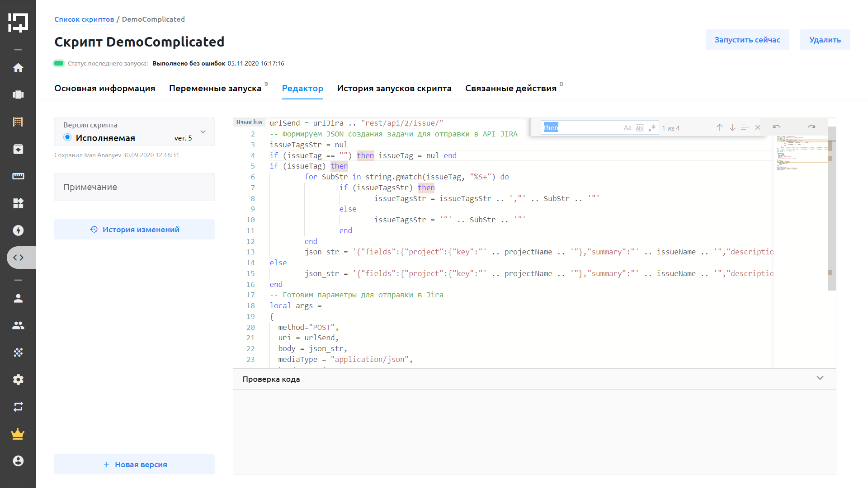Switch to the История запусков скрипта tab

click(x=394, y=89)
